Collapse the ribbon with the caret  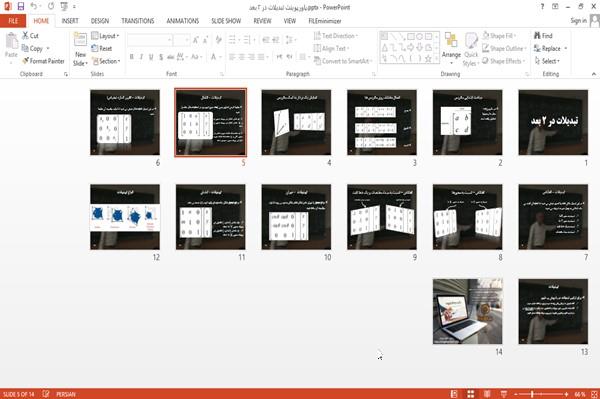[x=594, y=74]
